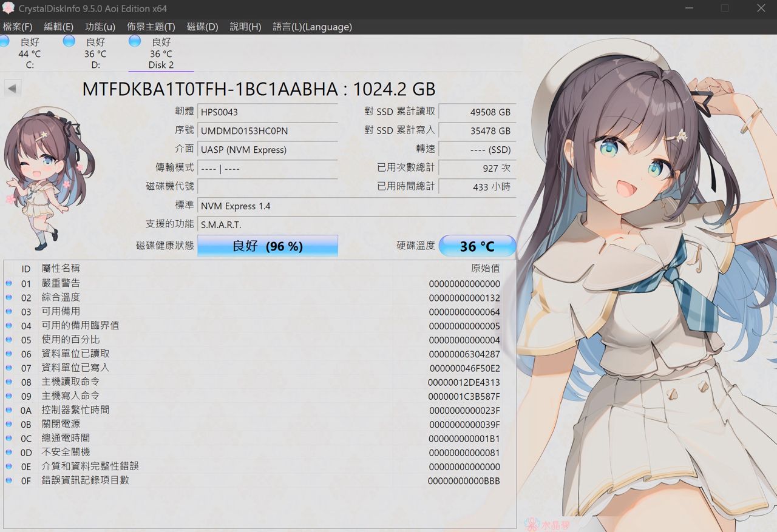
Task: Click the blue status orb for drive D:
Action: [x=69, y=41]
